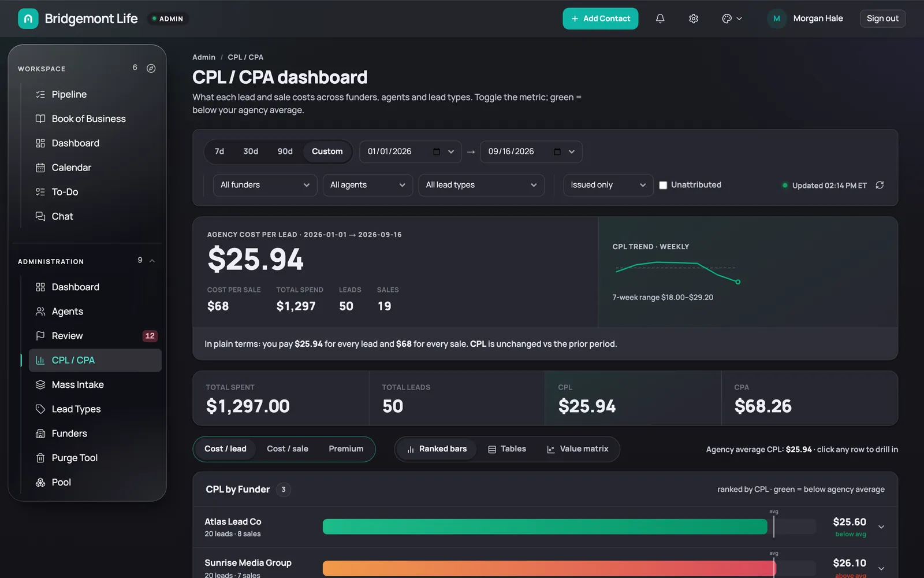This screenshot has width=924, height=578.
Task: Open Lead Types admin page
Action: 95,409
